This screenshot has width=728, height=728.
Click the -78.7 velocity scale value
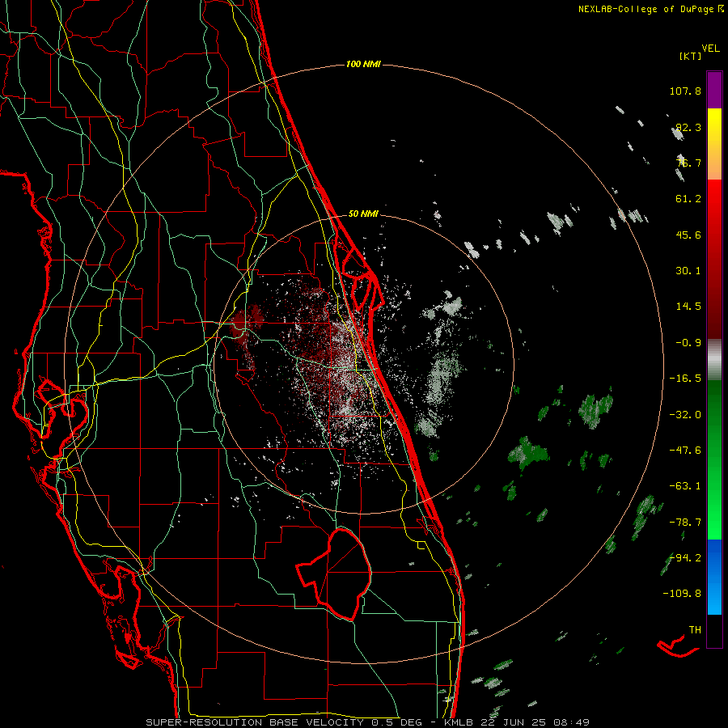pos(685,523)
